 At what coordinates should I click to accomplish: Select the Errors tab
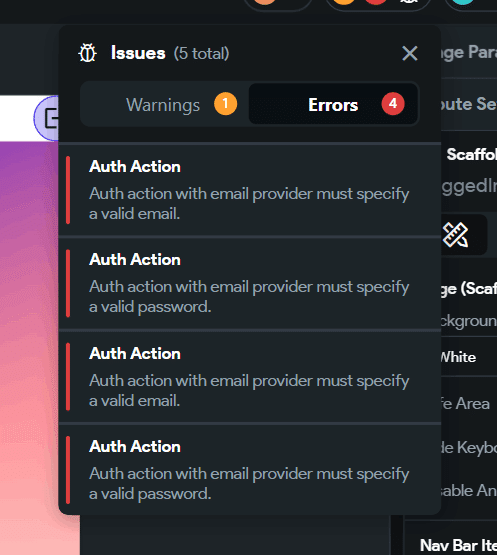coord(333,104)
